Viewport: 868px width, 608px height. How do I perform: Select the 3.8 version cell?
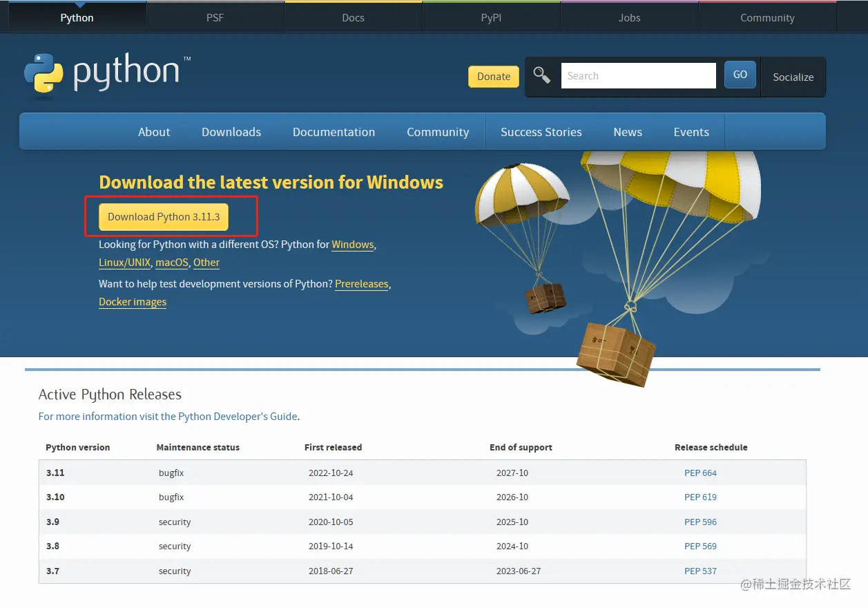point(53,547)
